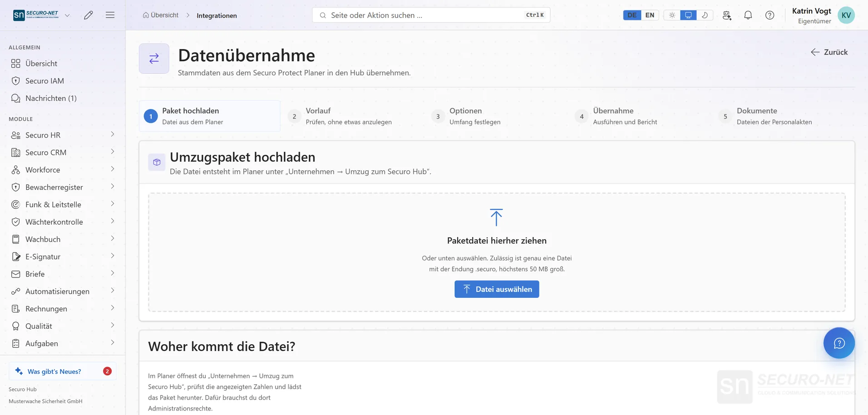Expand Funk & Leitstelle chevron
This screenshot has height=415, width=868.
click(x=113, y=204)
